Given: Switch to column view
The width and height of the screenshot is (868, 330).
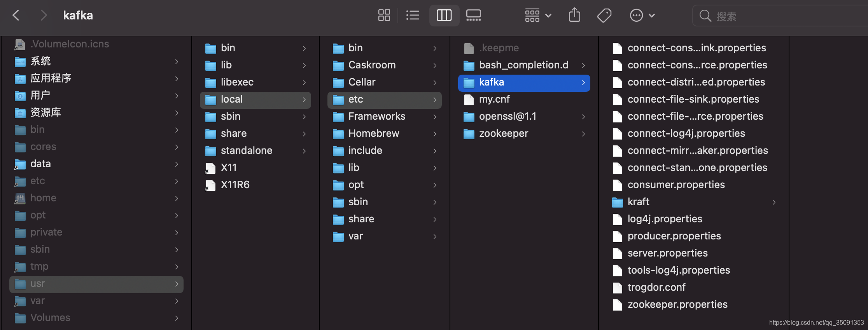Looking at the screenshot, I should point(444,16).
